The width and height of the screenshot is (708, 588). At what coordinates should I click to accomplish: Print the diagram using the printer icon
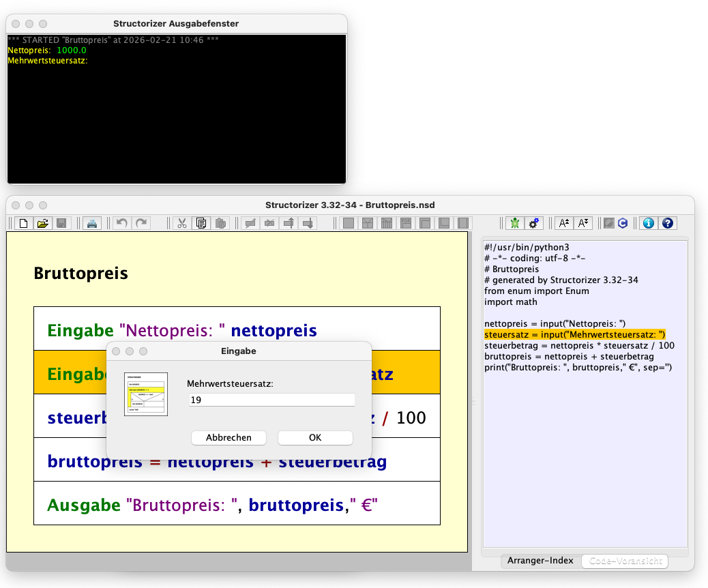click(92, 223)
